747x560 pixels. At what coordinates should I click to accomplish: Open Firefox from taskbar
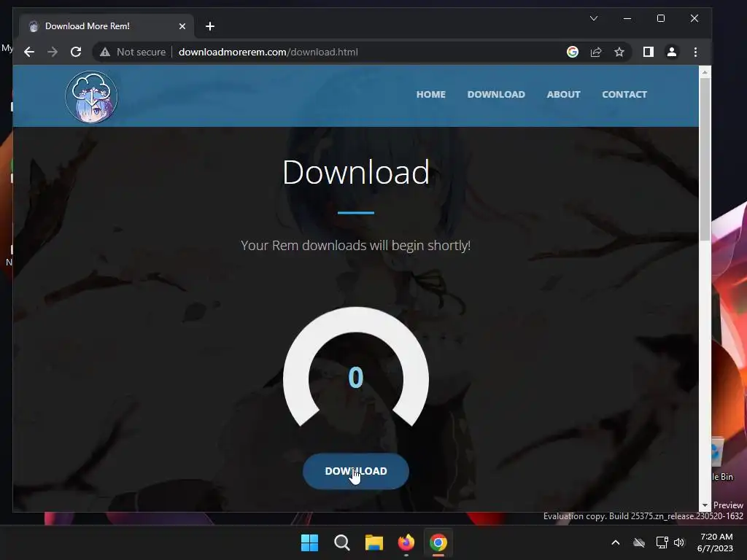406,542
